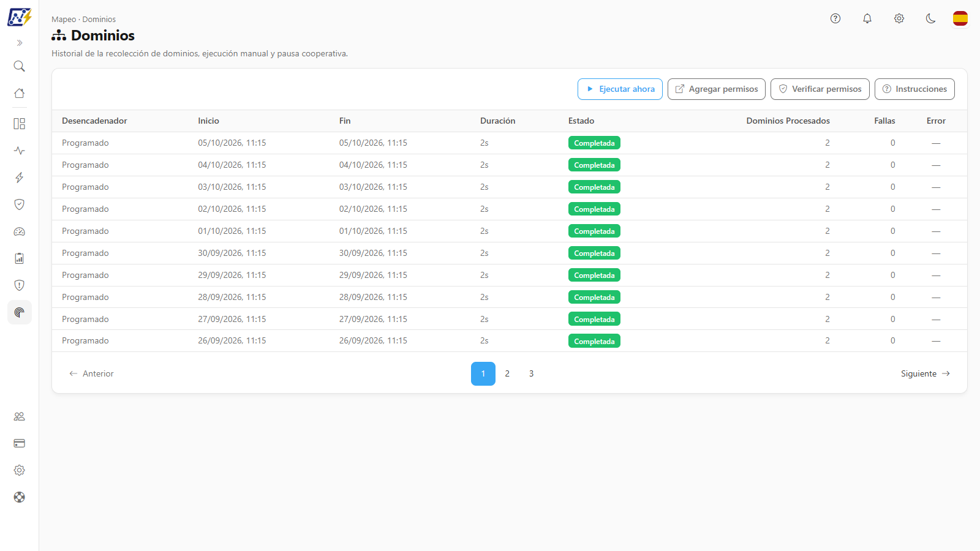Viewport: 980px width, 551px height.
Task: Click the Anterior previous page link
Action: (92, 373)
